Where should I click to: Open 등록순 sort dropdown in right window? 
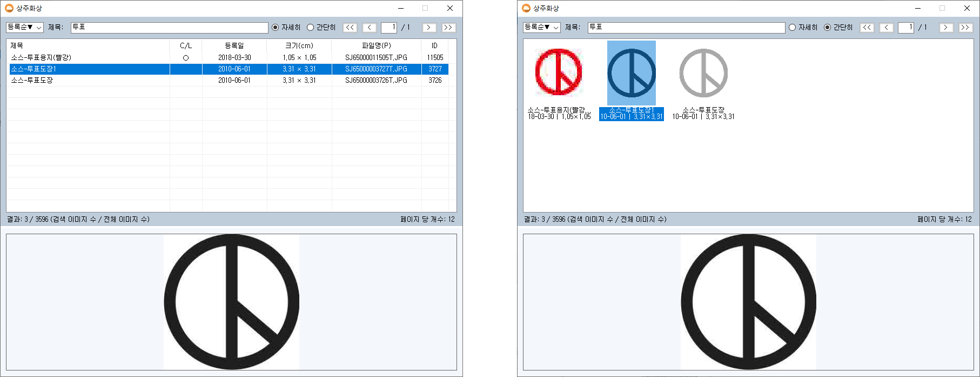click(542, 27)
